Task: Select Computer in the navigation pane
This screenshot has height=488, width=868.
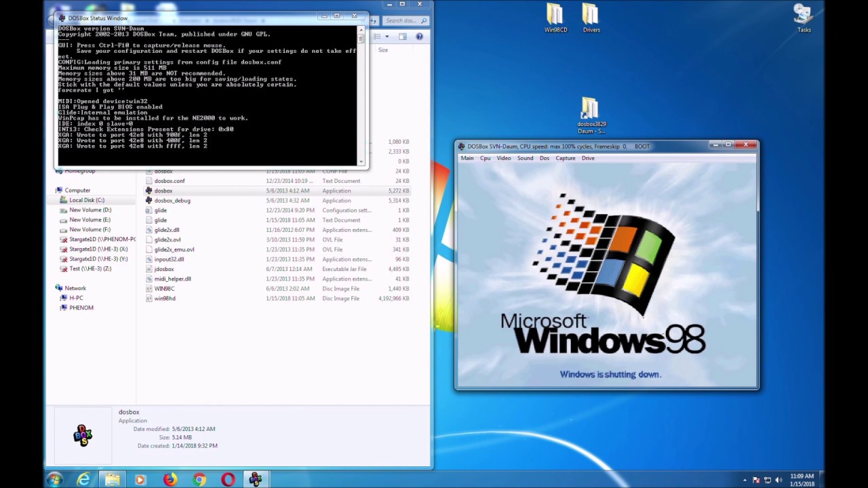Action: click(x=77, y=190)
